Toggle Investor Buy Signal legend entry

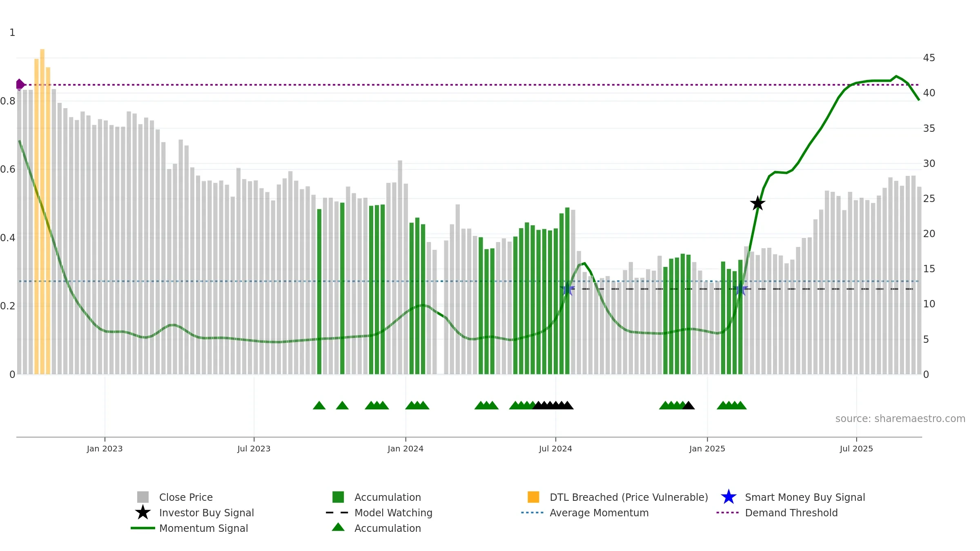tap(194, 513)
